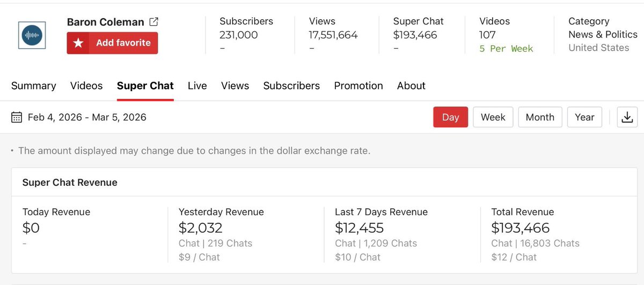Switch interval to Year

[584, 117]
